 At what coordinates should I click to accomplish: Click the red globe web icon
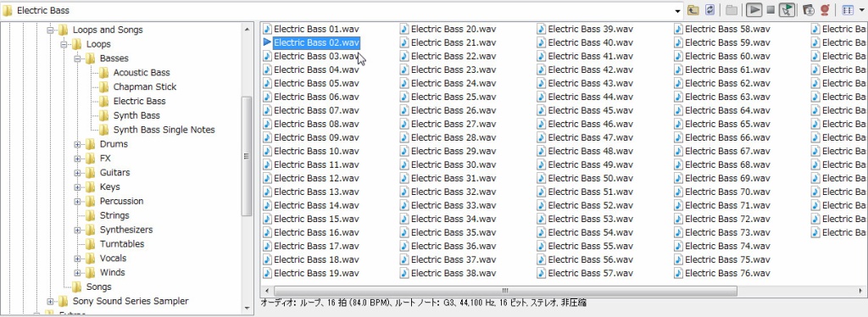825,10
